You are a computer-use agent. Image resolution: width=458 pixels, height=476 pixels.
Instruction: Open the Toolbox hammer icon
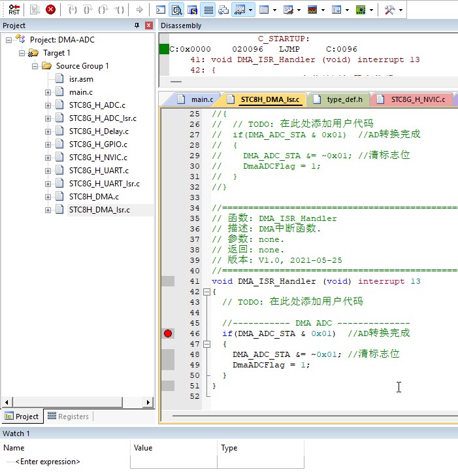[x=389, y=10]
